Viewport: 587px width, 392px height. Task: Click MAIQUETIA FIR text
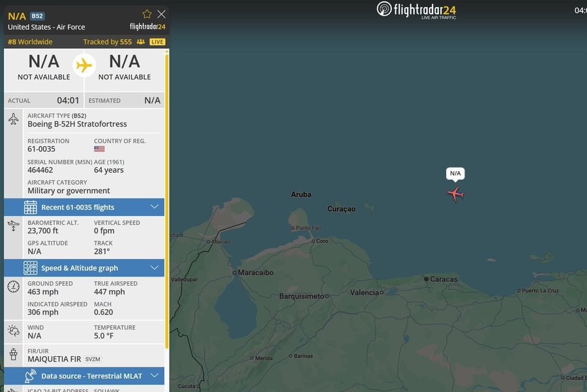[x=54, y=359]
